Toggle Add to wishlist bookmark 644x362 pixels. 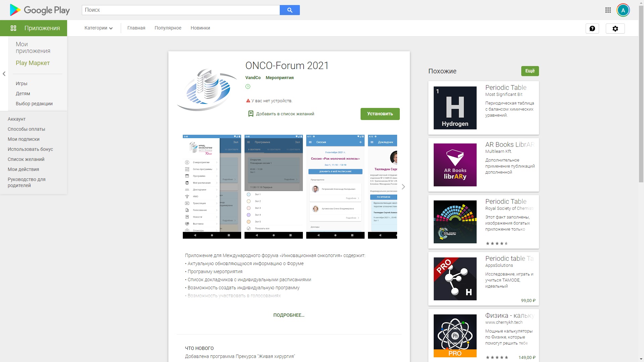click(x=251, y=114)
